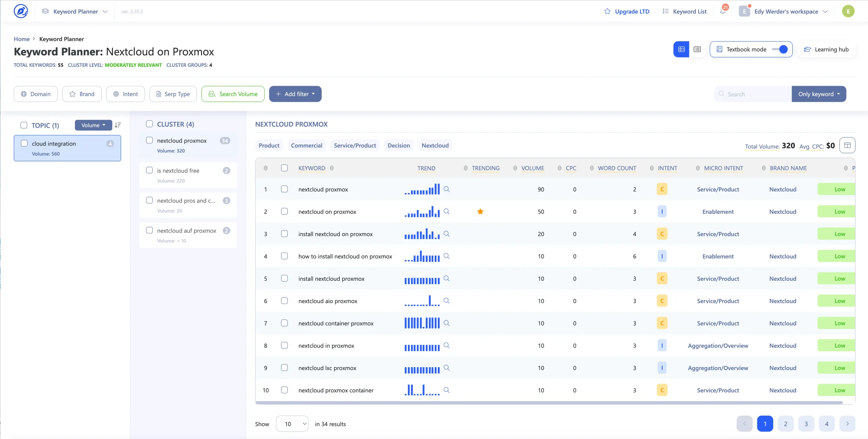Image resolution: width=868 pixels, height=439 pixels.
Task: Open the Show 10 rows dropdown
Action: (x=292, y=423)
